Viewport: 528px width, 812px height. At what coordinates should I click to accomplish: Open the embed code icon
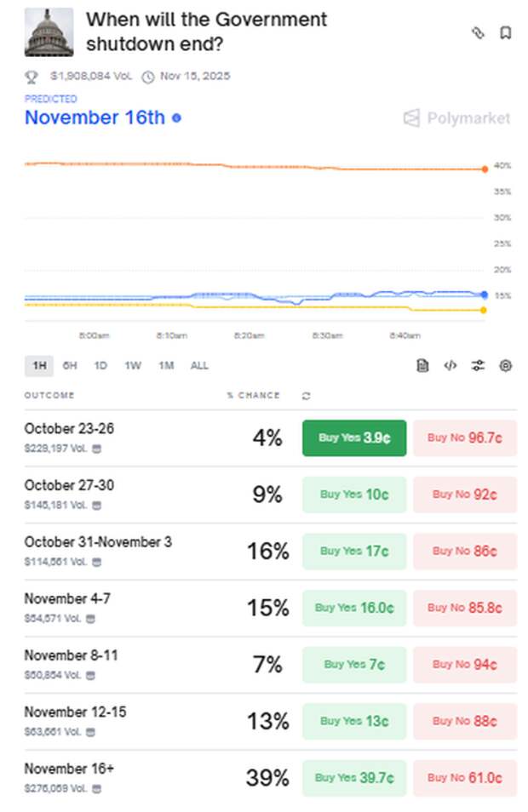(450, 365)
